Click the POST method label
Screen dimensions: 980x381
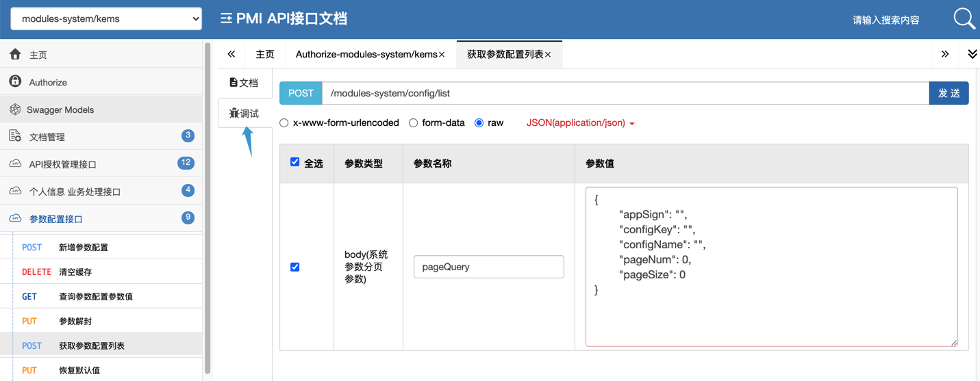[301, 93]
